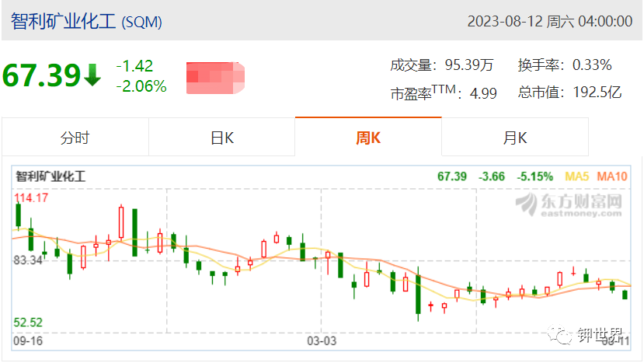Click the 52.52 low price label
This screenshot has height=363, width=644.
(x=28, y=323)
